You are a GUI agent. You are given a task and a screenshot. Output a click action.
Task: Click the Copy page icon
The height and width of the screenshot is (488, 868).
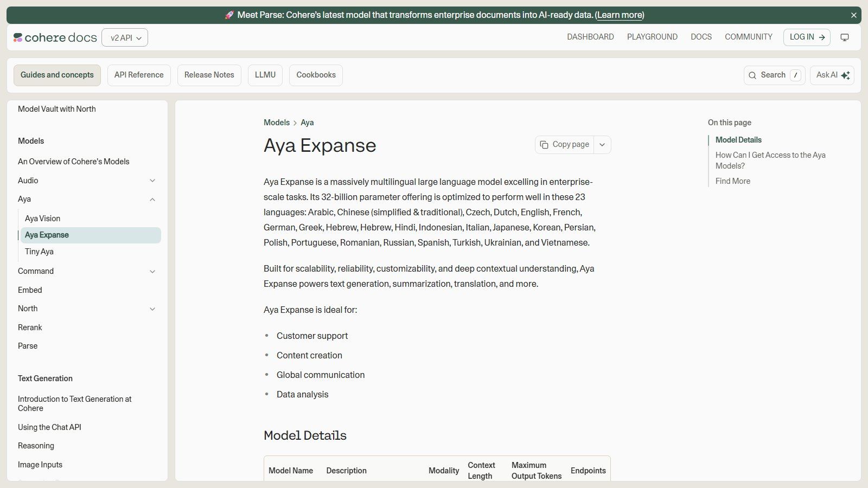544,145
